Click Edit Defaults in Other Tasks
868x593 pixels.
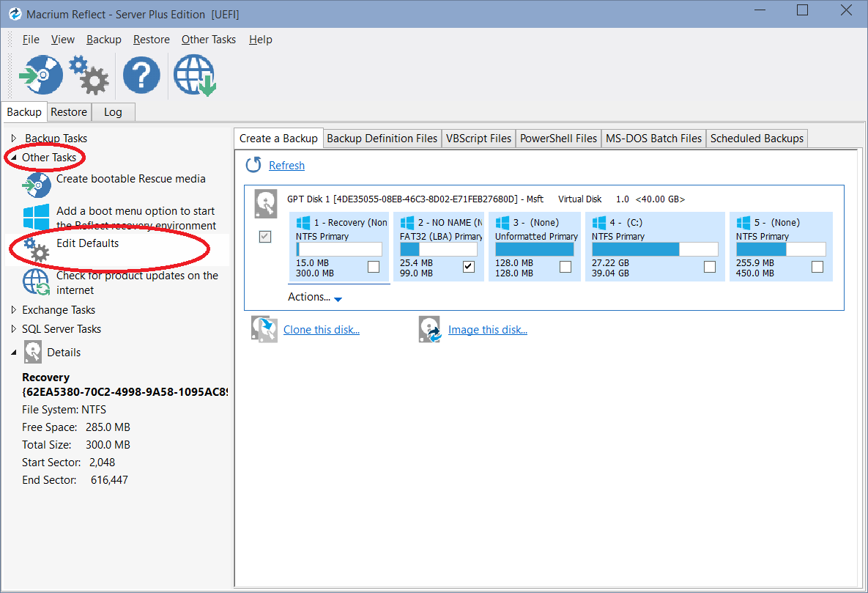87,243
